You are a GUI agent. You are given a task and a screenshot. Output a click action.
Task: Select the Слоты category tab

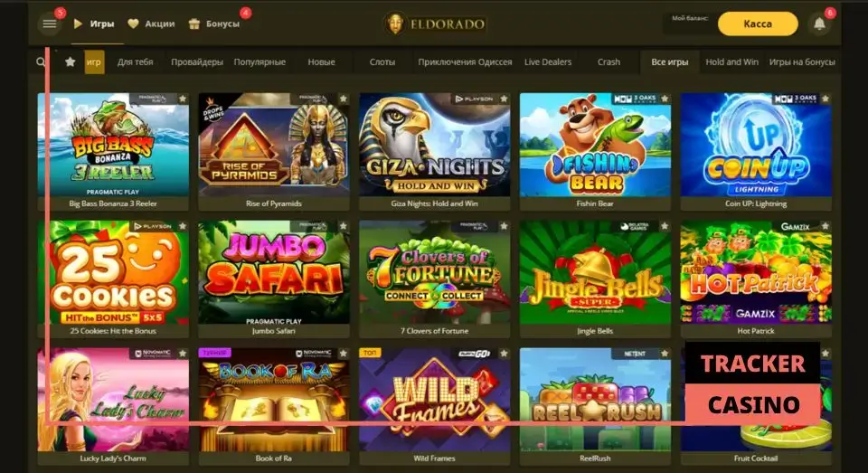pos(382,62)
